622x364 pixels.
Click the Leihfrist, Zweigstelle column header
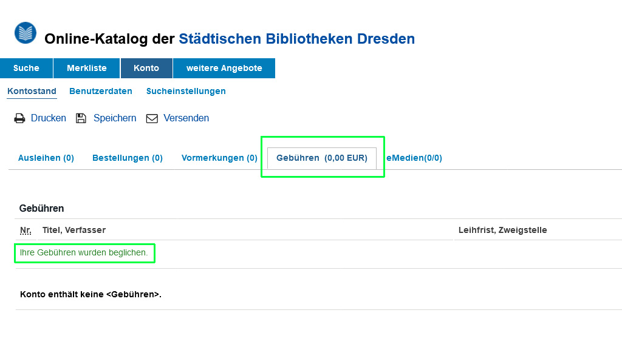point(502,230)
